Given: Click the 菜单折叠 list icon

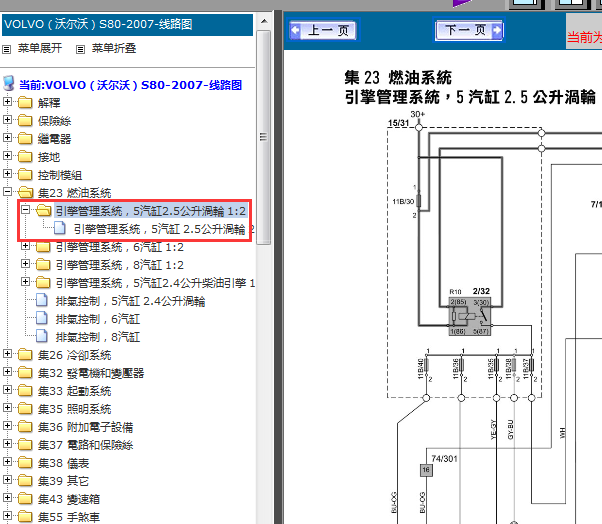Looking at the screenshot, I should coord(80,50).
